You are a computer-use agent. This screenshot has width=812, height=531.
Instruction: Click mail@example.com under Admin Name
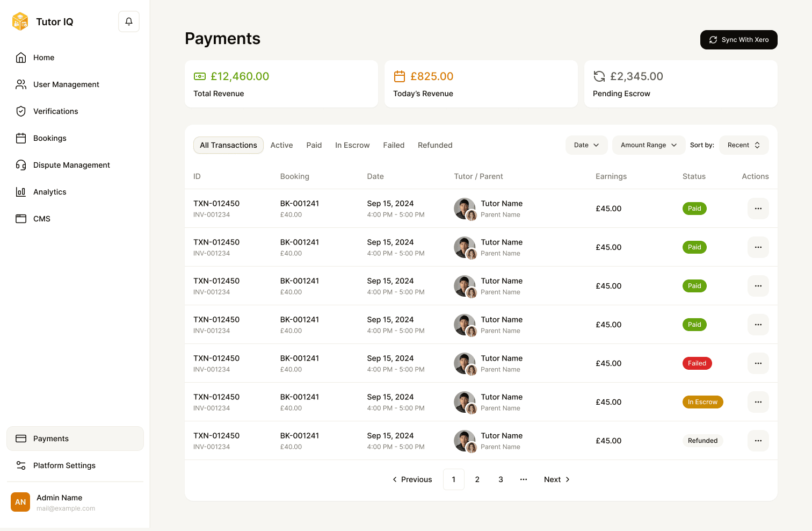(66, 508)
